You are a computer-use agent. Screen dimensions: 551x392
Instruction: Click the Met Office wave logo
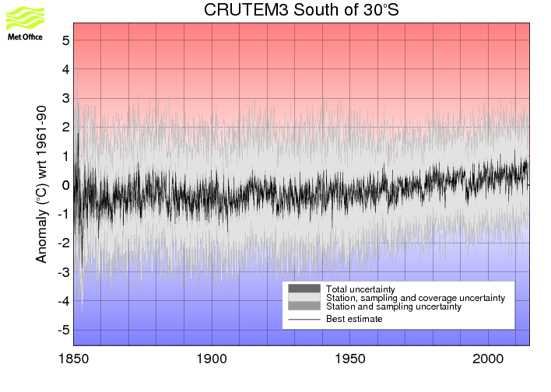26,18
